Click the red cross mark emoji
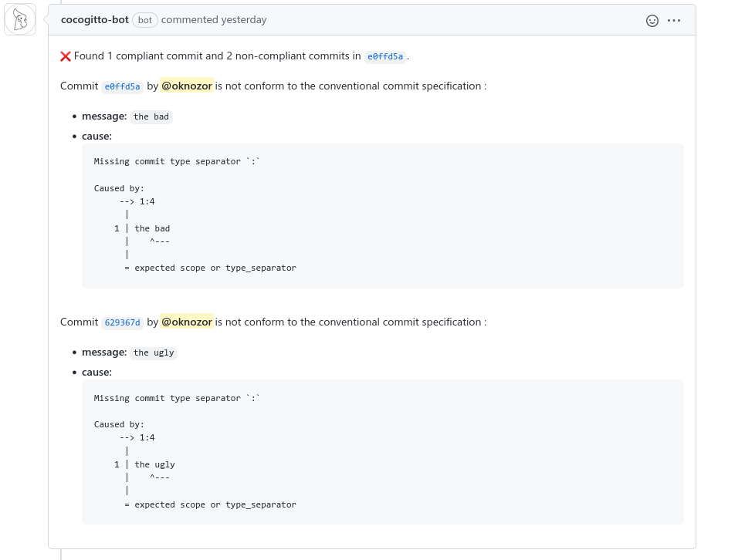 pyautogui.click(x=66, y=56)
